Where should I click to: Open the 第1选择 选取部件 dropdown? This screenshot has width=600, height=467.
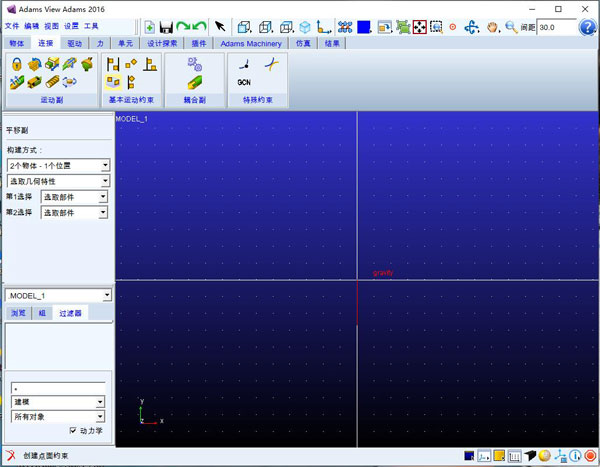[74, 197]
